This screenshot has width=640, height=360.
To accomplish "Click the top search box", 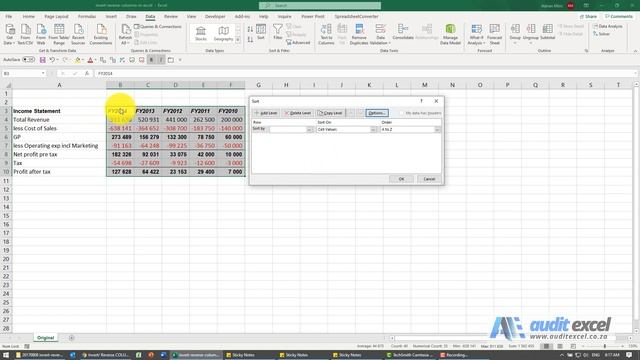I will [x=320, y=5].
